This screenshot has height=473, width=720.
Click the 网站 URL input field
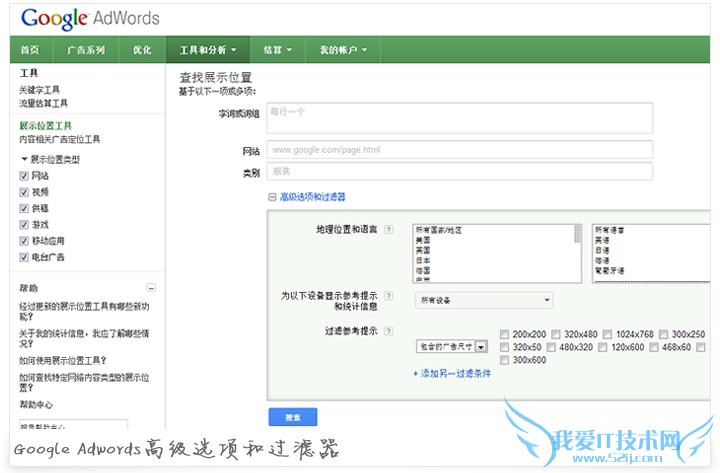(460, 150)
